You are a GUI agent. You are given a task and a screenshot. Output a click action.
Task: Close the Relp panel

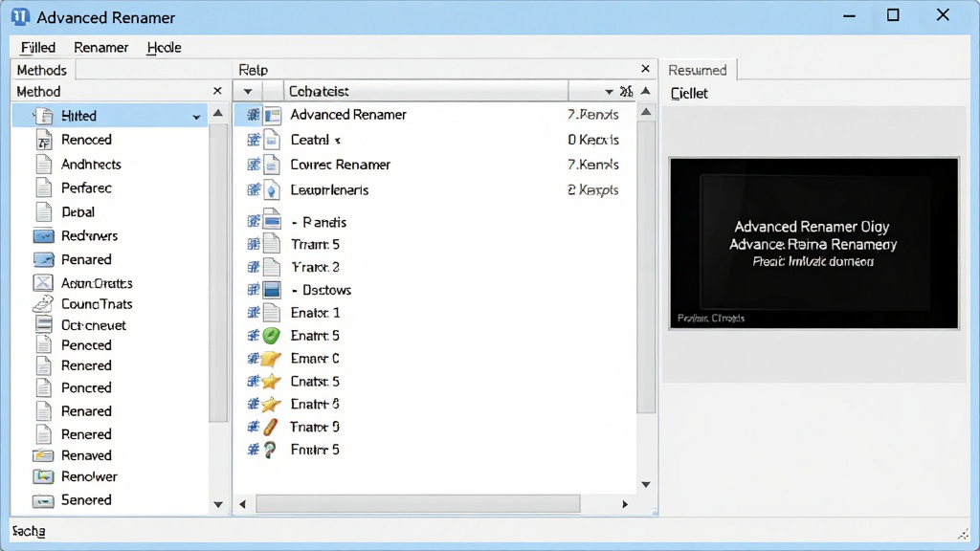[646, 69]
